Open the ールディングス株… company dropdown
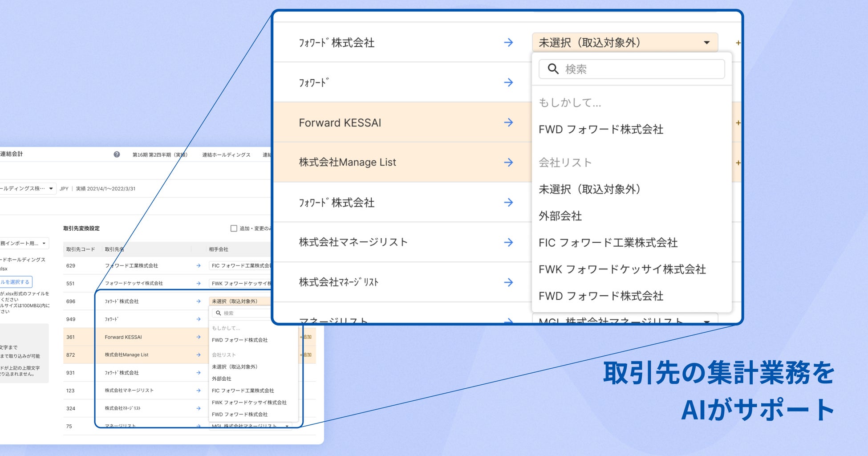Screen dimensions: 868x456 27,188
